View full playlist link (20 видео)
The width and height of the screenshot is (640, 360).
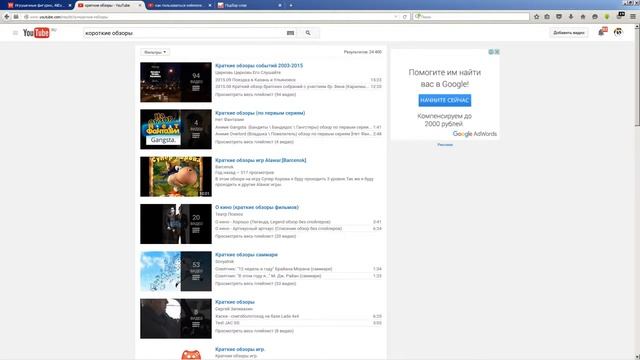tap(256, 236)
